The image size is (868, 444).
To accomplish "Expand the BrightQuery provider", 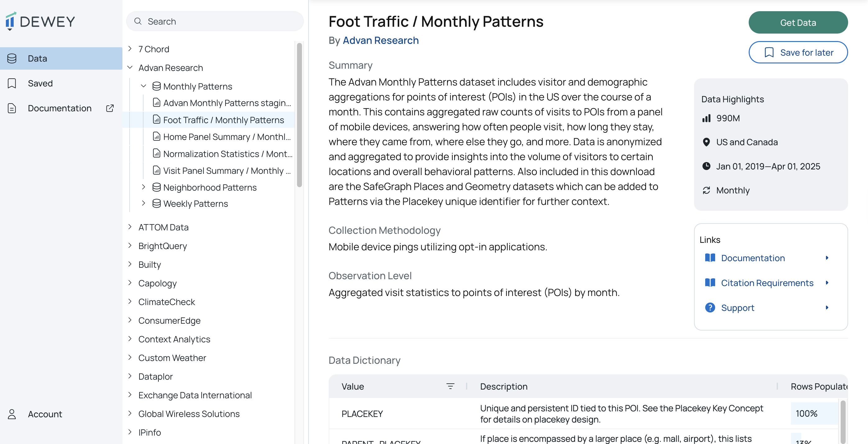I will [130, 245].
